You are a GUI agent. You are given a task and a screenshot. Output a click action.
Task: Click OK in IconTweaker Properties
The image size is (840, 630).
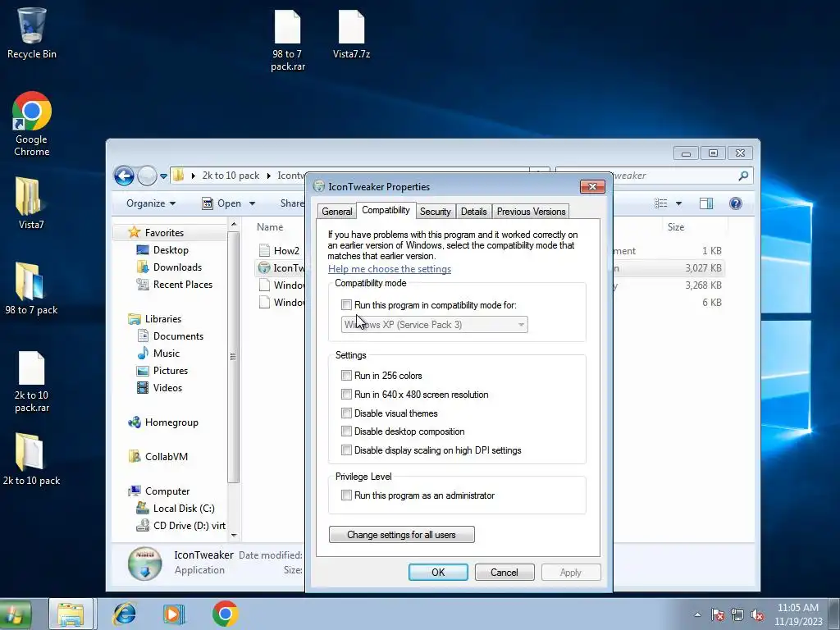(x=438, y=572)
